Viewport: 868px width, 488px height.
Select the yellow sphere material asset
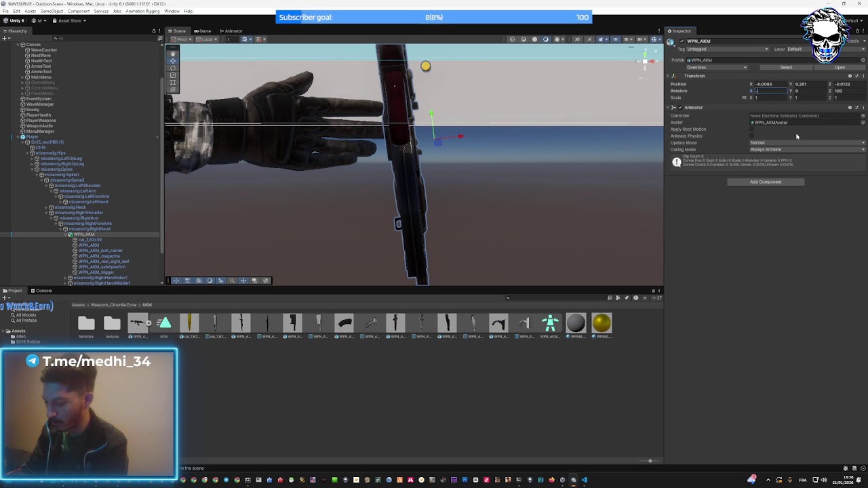[601, 326]
